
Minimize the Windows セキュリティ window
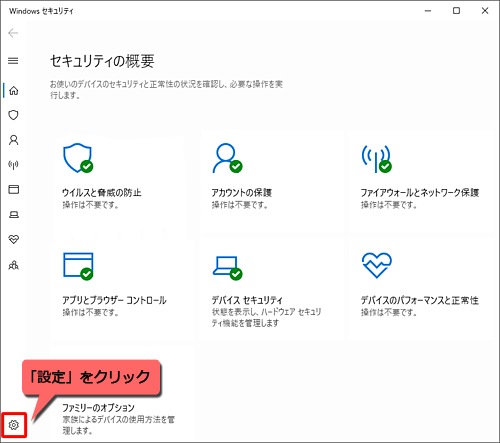click(428, 11)
